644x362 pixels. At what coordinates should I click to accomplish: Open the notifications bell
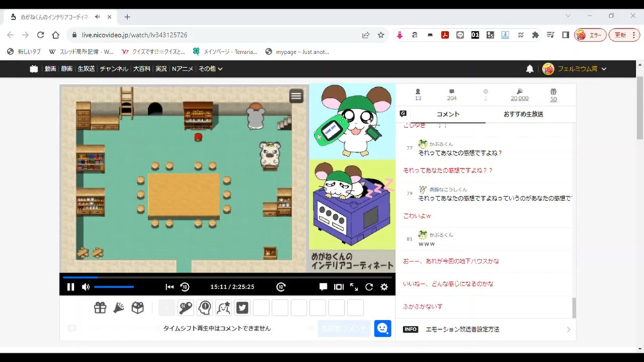[x=530, y=69]
